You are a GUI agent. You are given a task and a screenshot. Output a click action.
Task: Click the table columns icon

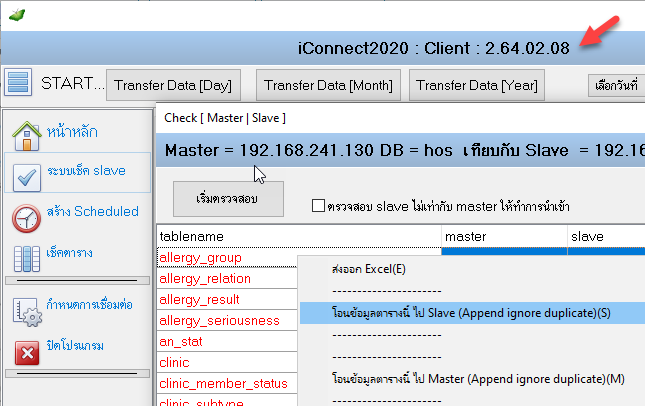pyautogui.click(x=27, y=259)
